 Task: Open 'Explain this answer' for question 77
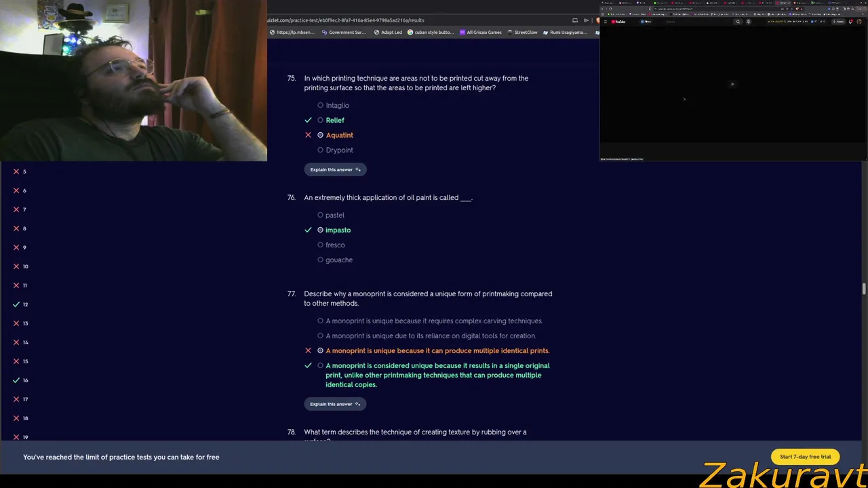click(x=335, y=404)
